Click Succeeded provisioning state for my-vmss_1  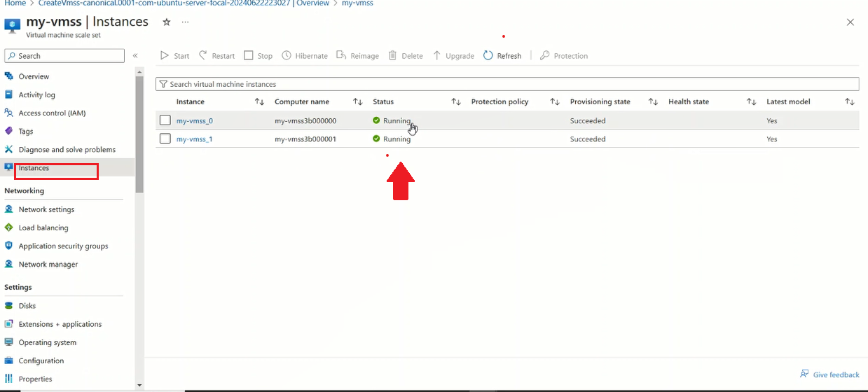588,139
